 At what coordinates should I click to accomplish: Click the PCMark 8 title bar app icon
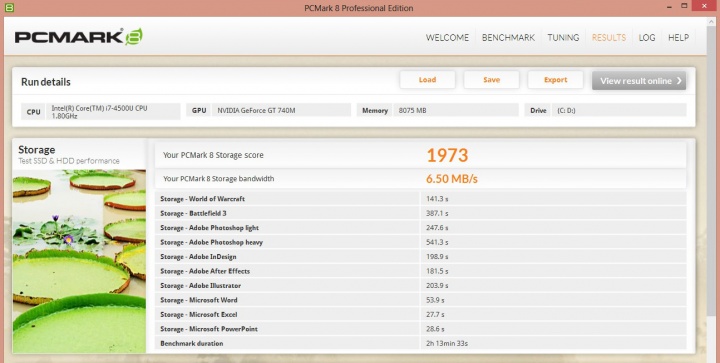(8, 7)
